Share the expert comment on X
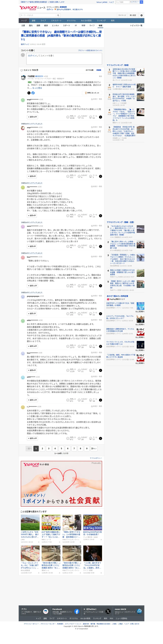Screen dimensions: 163x644 click(29, 93)
